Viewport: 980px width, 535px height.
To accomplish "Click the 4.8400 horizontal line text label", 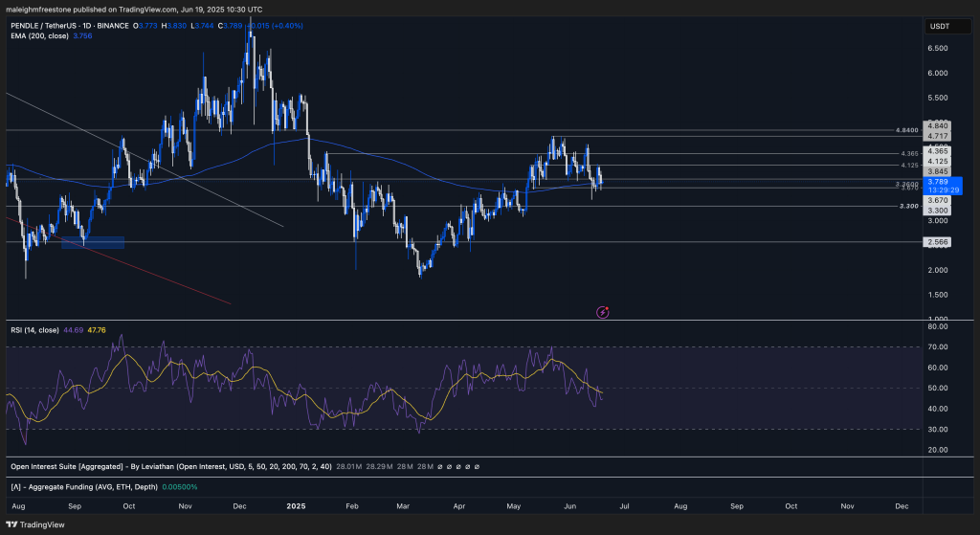I will pos(906,129).
